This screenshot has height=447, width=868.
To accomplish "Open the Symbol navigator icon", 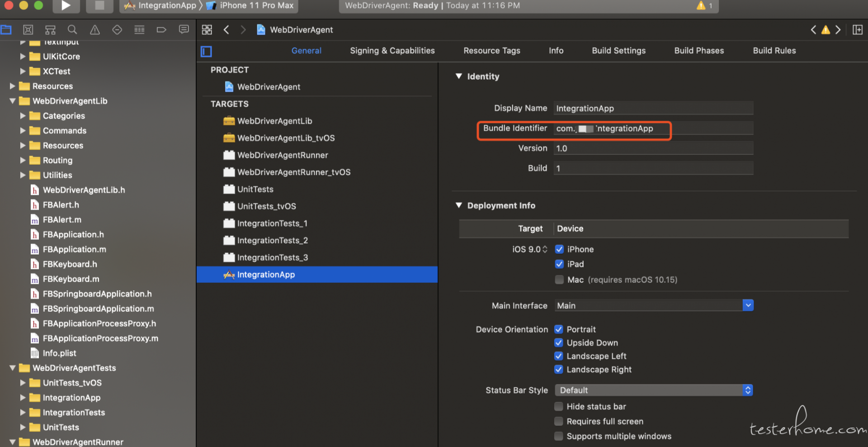I will click(50, 30).
